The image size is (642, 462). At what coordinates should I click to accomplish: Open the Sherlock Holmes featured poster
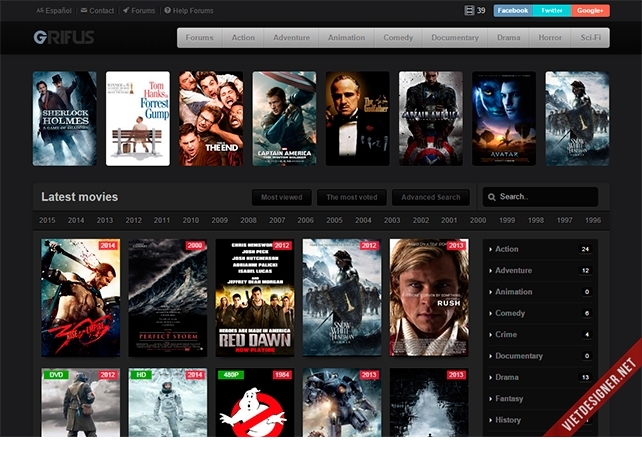click(65, 119)
